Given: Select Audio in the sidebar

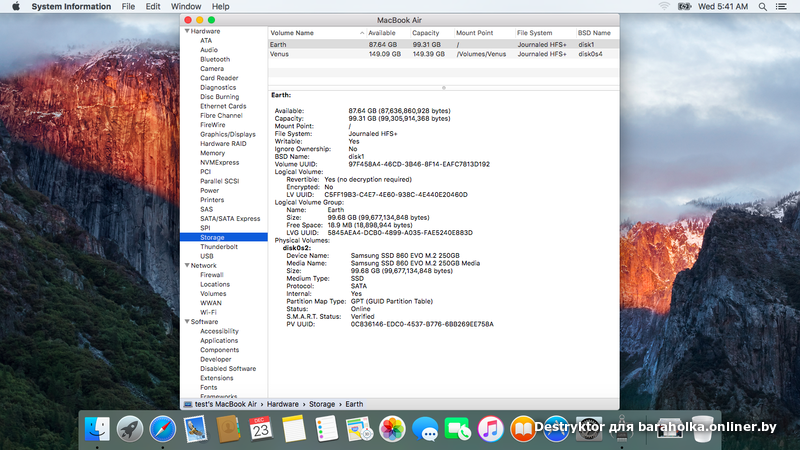Looking at the screenshot, I should click(x=209, y=50).
